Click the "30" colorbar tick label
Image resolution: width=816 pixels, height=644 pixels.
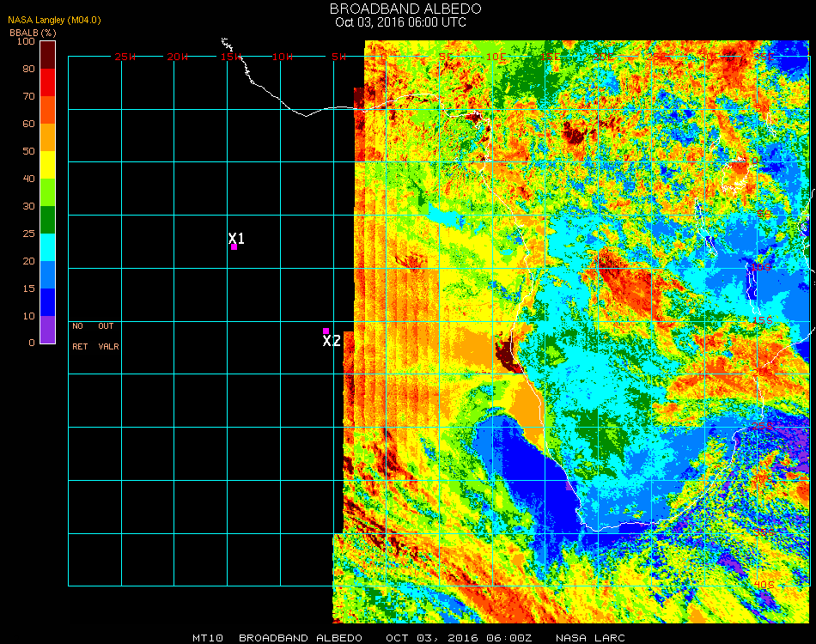(28, 207)
